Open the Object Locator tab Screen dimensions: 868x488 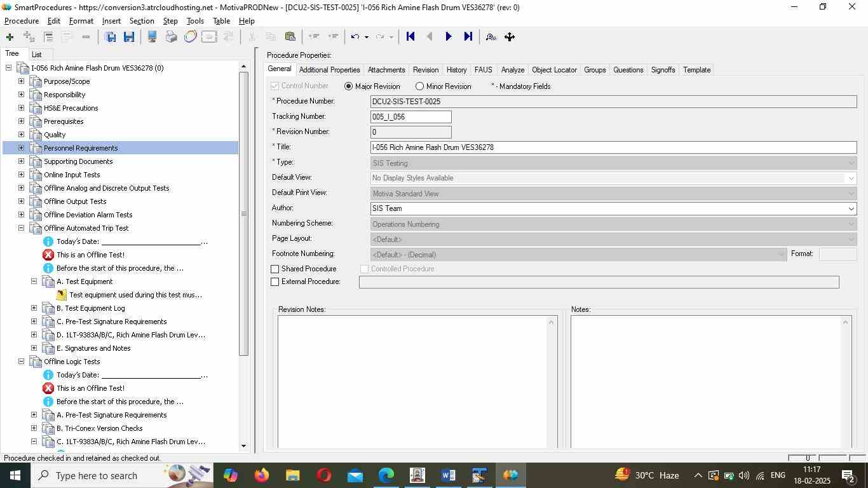pyautogui.click(x=554, y=70)
